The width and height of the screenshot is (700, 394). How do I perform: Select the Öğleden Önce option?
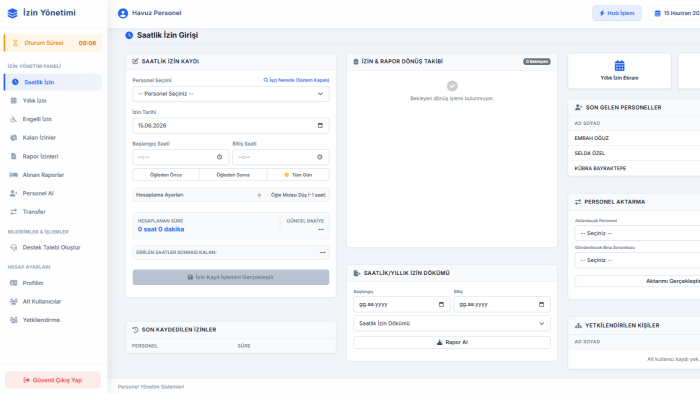pos(166,175)
